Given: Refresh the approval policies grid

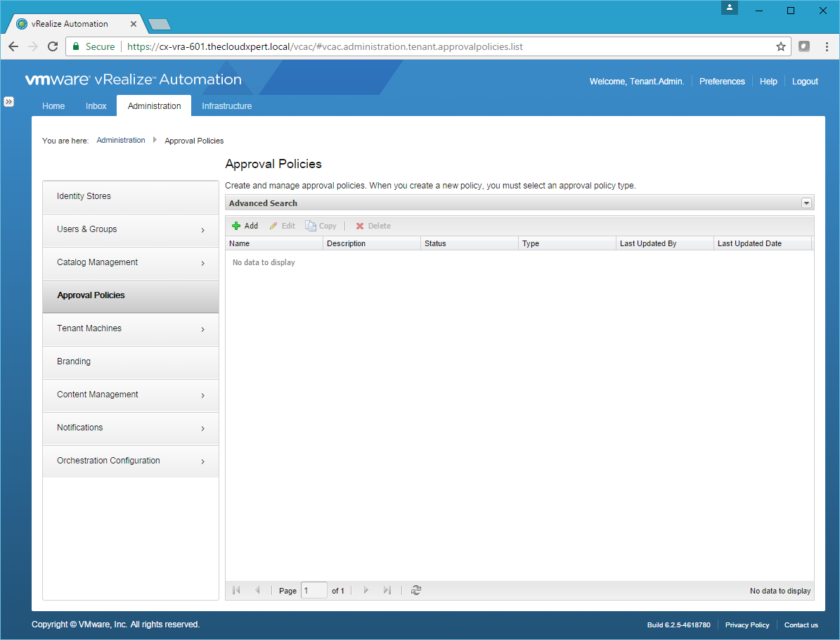Looking at the screenshot, I should tap(416, 591).
